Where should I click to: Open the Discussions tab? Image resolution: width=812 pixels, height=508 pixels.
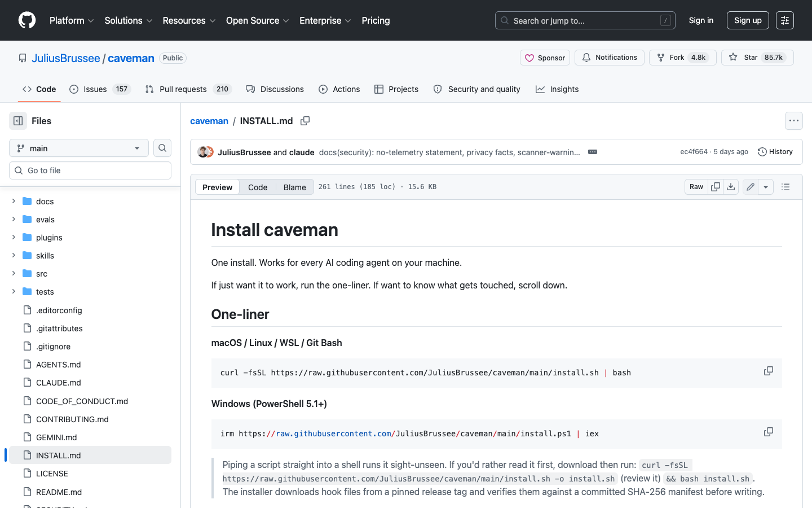[275, 89]
